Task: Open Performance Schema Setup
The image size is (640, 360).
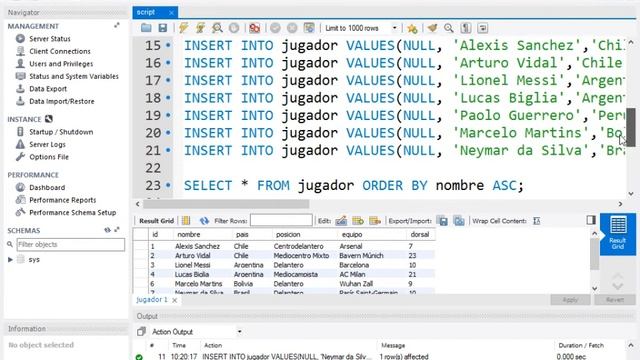Action: point(72,212)
